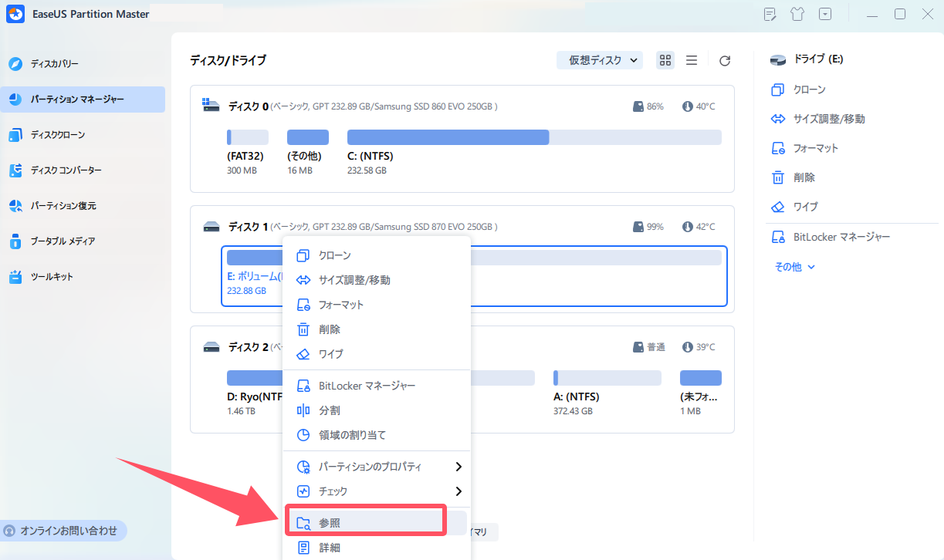Click the refresh icon in the disk header

[x=724, y=60]
